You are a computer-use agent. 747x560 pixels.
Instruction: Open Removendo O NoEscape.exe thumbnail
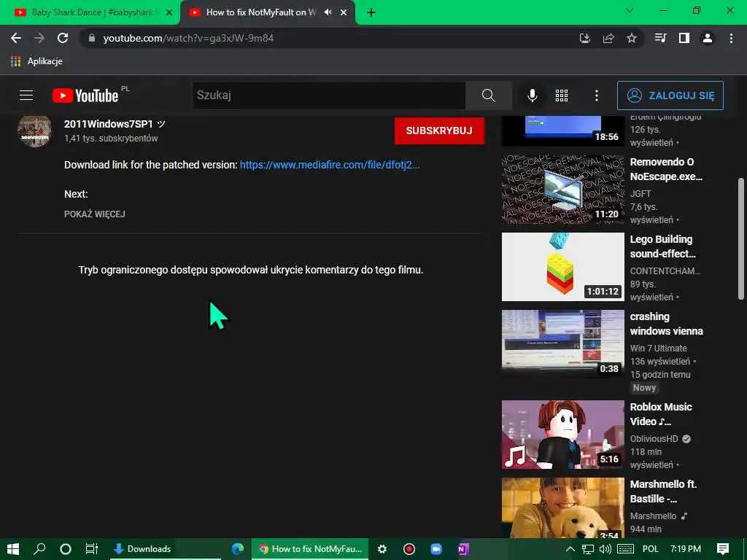pos(562,189)
